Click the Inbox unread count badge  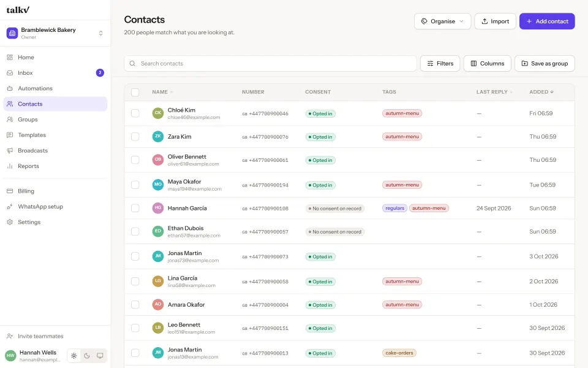click(100, 73)
